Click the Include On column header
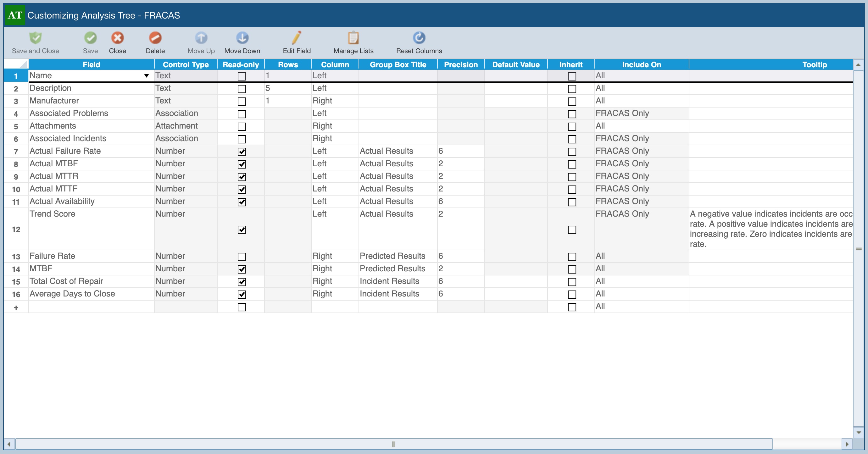The height and width of the screenshot is (454, 868). coord(641,65)
